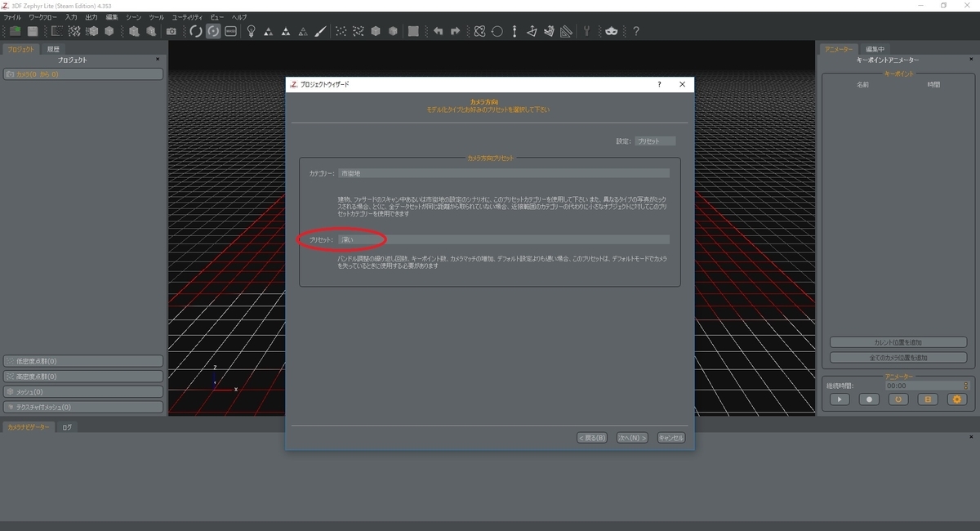Image resolution: width=980 pixels, height=531 pixels.
Task: Click the undo left-arrow icon
Action: [438, 32]
